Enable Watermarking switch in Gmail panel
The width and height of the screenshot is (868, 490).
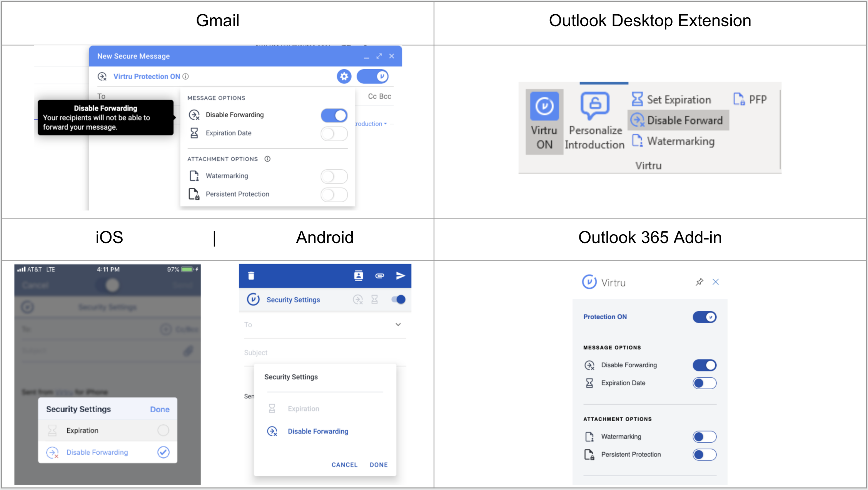click(334, 177)
